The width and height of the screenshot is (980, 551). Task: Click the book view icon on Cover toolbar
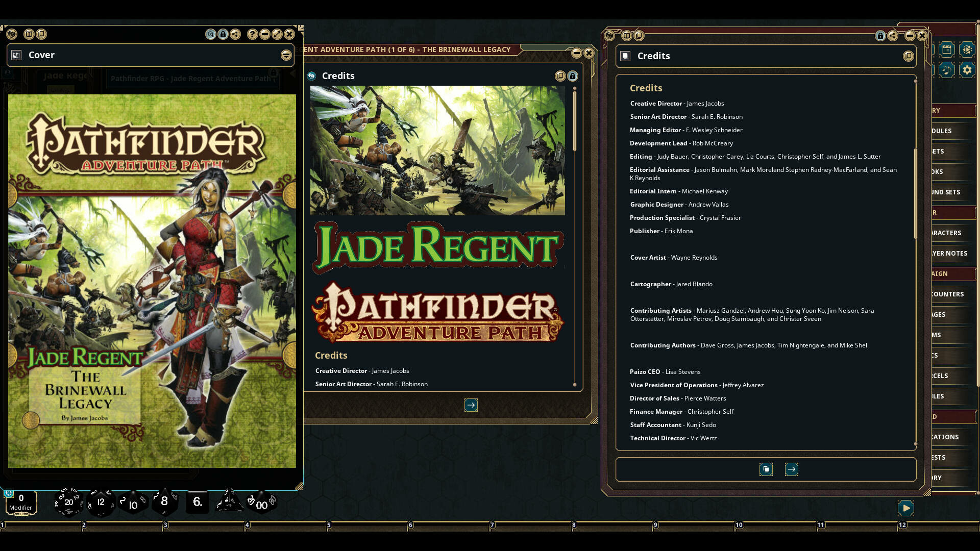pos(29,34)
